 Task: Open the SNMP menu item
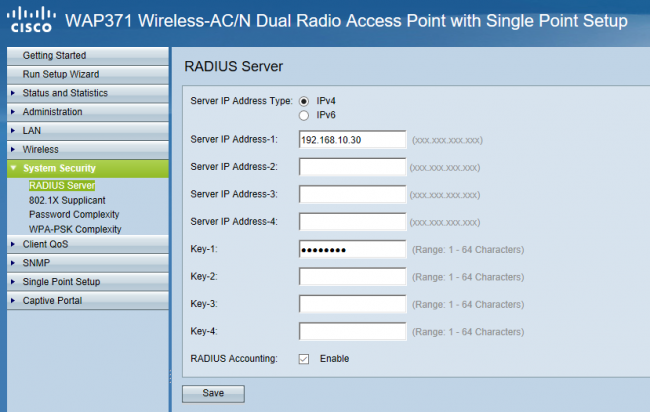88,263
